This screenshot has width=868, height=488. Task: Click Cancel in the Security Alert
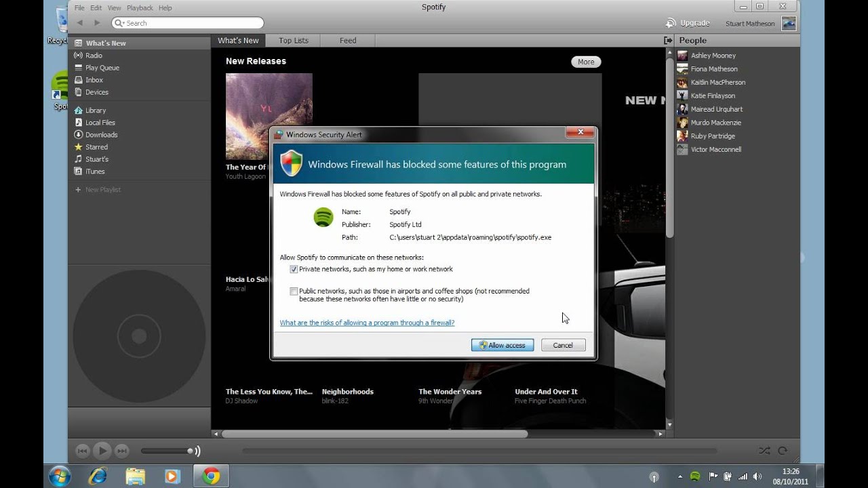click(x=563, y=345)
